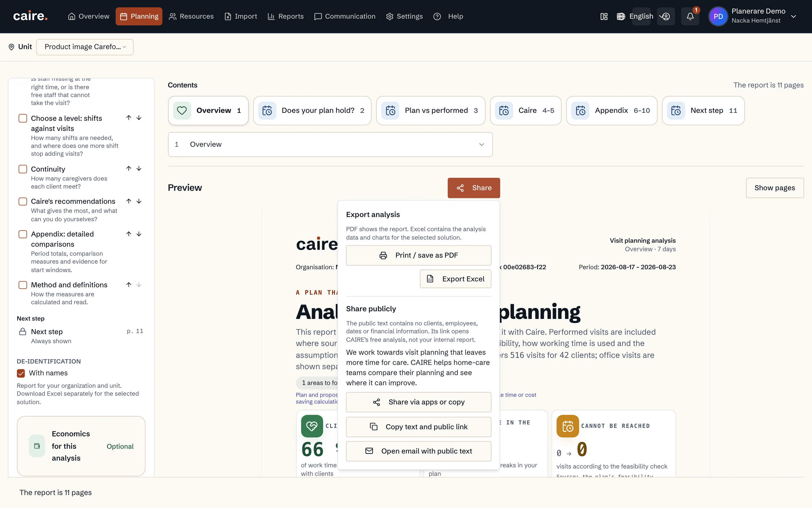The width and height of the screenshot is (812, 508).
Task: Move Appendix detailed comparisons down
Action: point(139,234)
